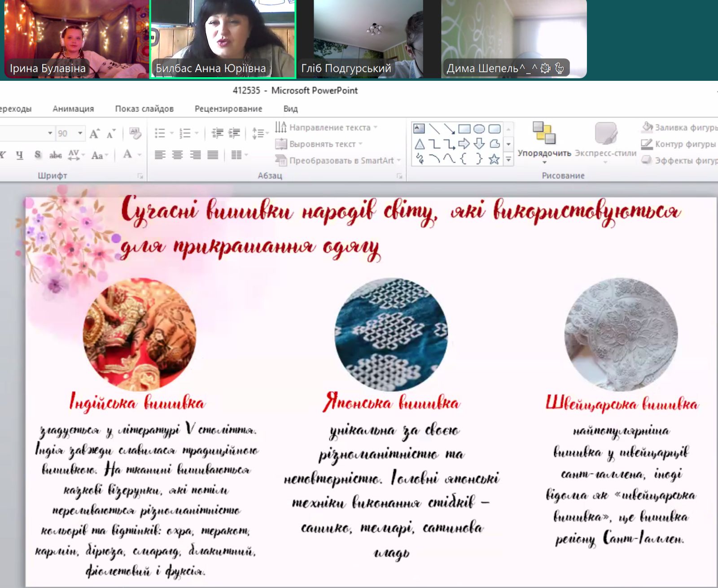Viewport: 718px width, 588px height.
Task: Open the Анимация ribbon tab
Action: click(73, 109)
